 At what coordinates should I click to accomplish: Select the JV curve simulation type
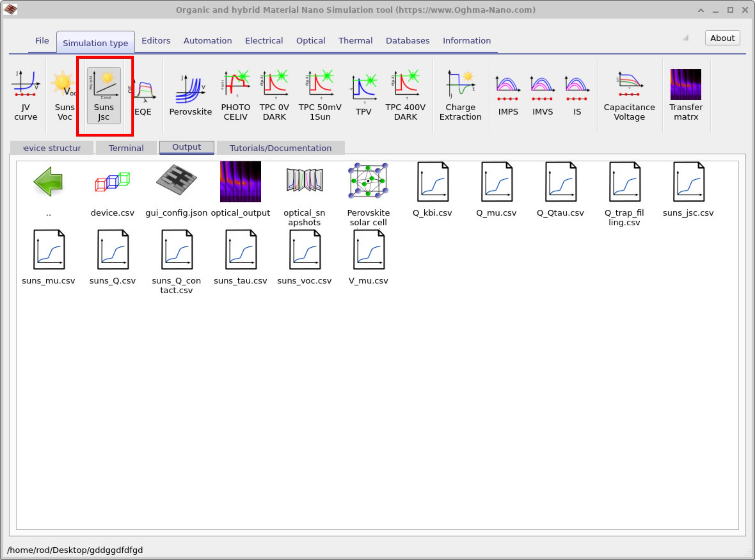(x=26, y=96)
